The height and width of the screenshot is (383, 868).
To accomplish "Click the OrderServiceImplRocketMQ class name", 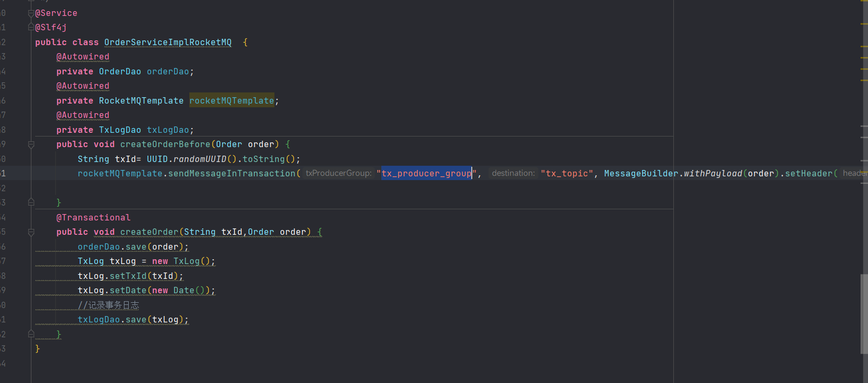I will tap(168, 42).
